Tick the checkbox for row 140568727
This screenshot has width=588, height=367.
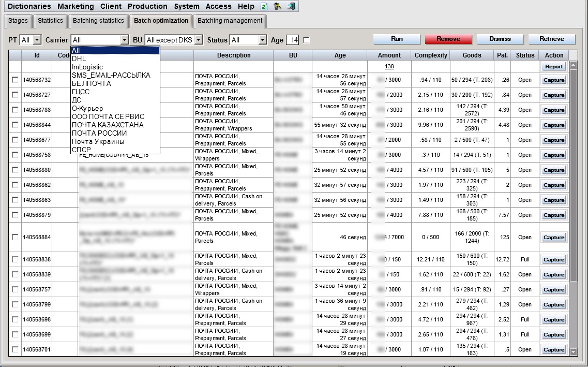coord(15,95)
